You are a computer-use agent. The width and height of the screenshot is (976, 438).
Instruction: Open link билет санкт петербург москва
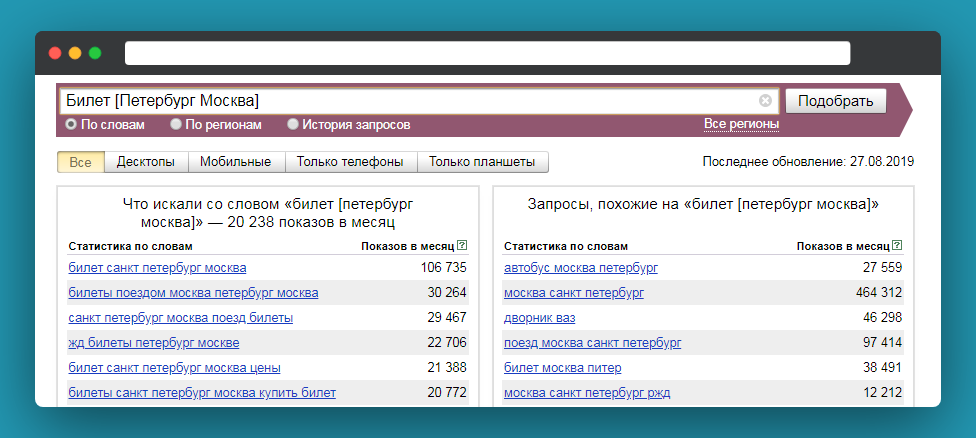click(157, 268)
